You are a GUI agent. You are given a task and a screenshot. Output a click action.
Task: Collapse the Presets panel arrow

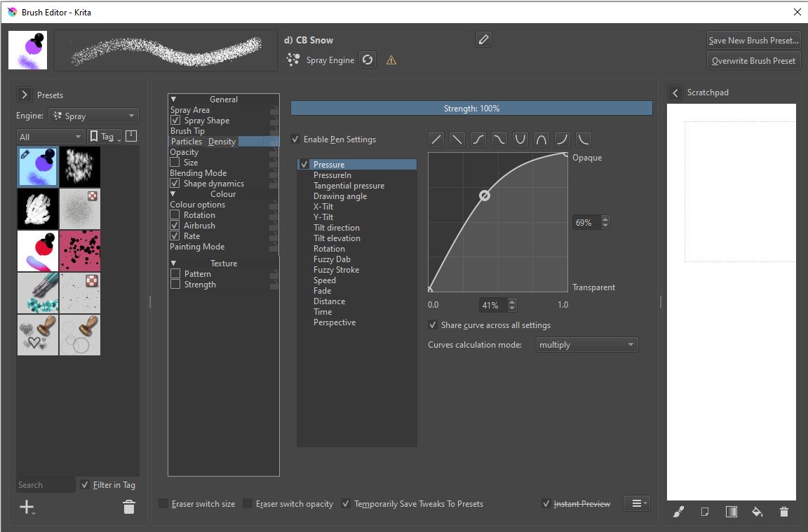point(25,95)
